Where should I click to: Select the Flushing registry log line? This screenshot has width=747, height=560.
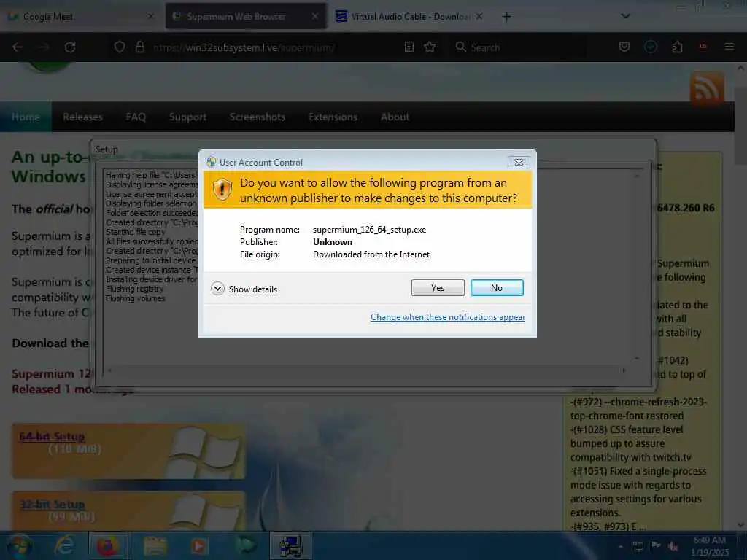pos(134,289)
